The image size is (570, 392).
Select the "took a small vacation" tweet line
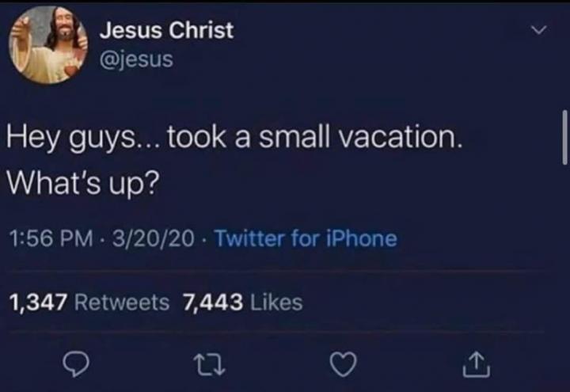(315, 138)
